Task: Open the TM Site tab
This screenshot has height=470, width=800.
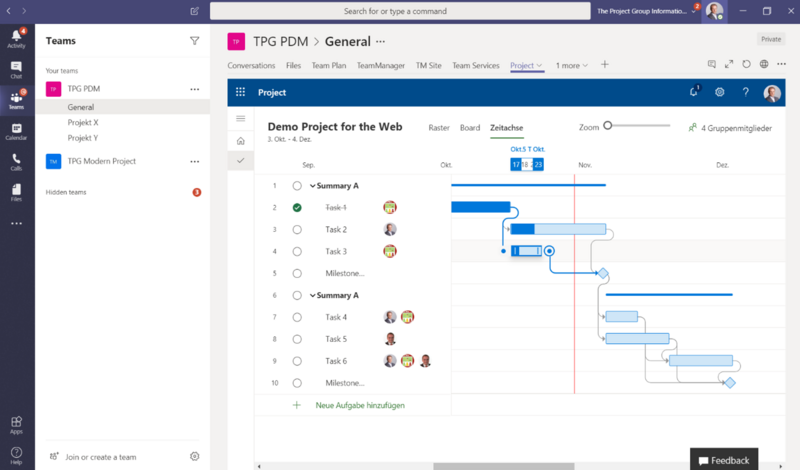Action: tap(429, 65)
